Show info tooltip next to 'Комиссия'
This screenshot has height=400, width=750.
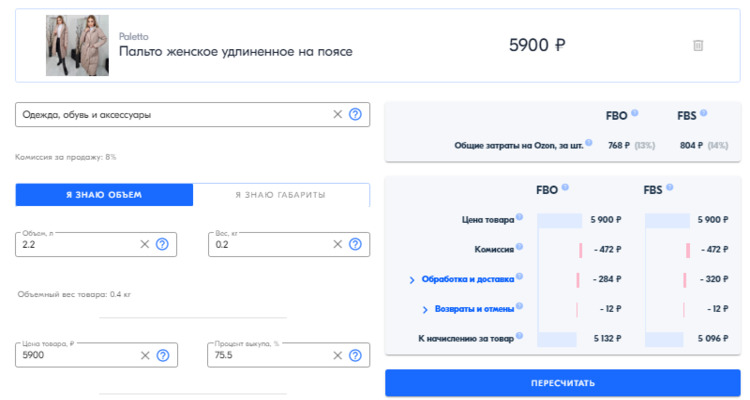[x=519, y=247]
